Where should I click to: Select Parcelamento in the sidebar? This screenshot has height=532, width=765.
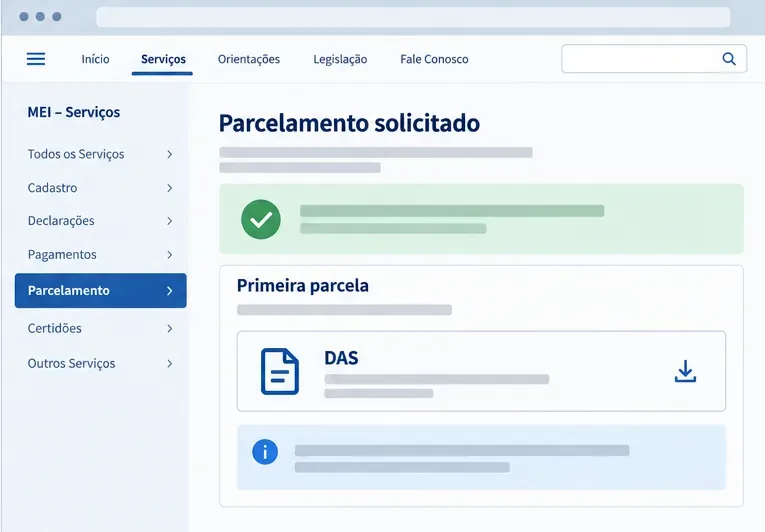coord(101,290)
